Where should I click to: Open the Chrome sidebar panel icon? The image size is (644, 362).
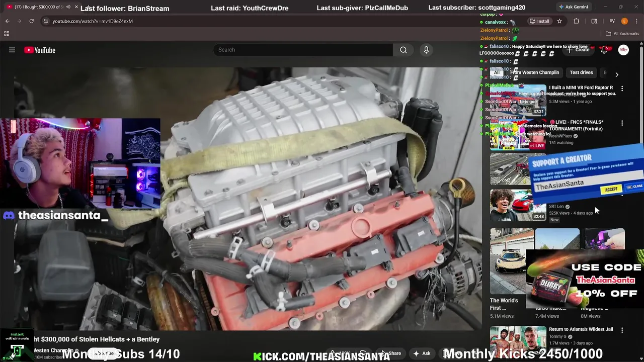click(594, 21)
